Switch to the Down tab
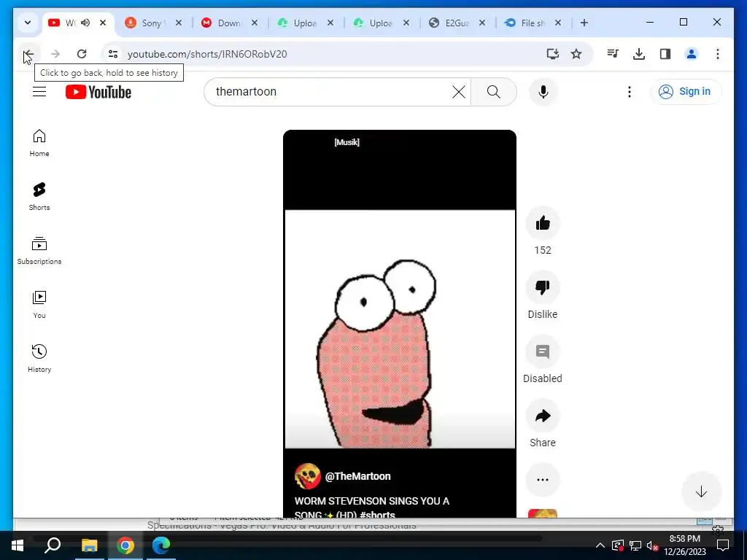Screen dimensions: 747x560 pyautogui.click(x=228, y=23)
